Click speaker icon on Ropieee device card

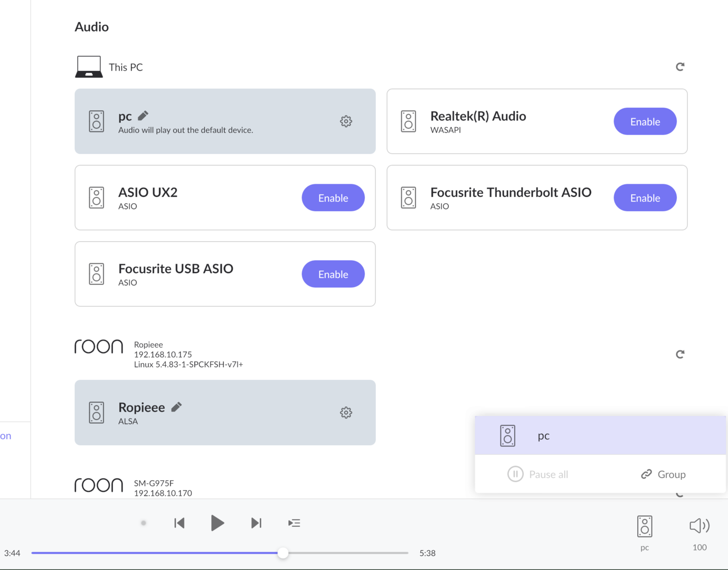coord(97,413)
